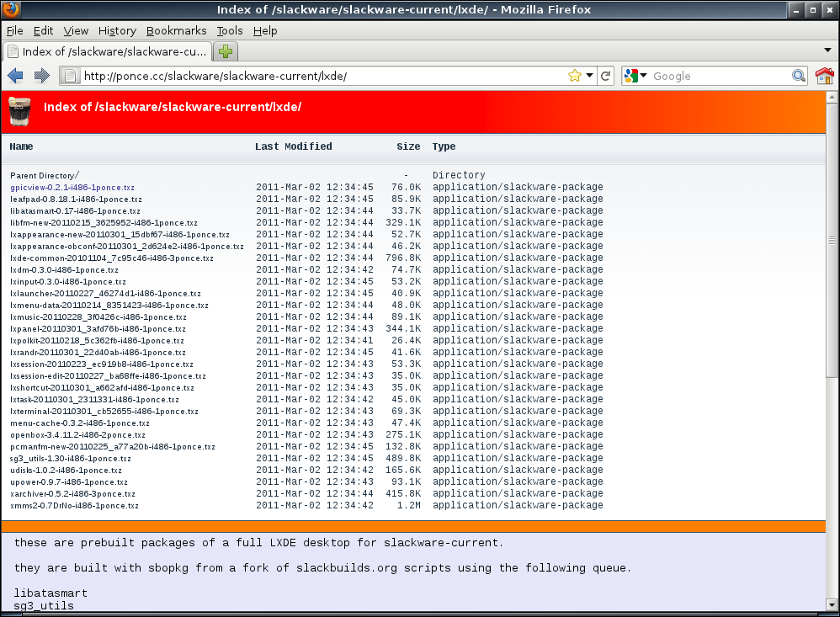Viewport: 840px width, 617px height.
Task: Download openbox-3.4.11.2 package
Action: click(77, 435)
